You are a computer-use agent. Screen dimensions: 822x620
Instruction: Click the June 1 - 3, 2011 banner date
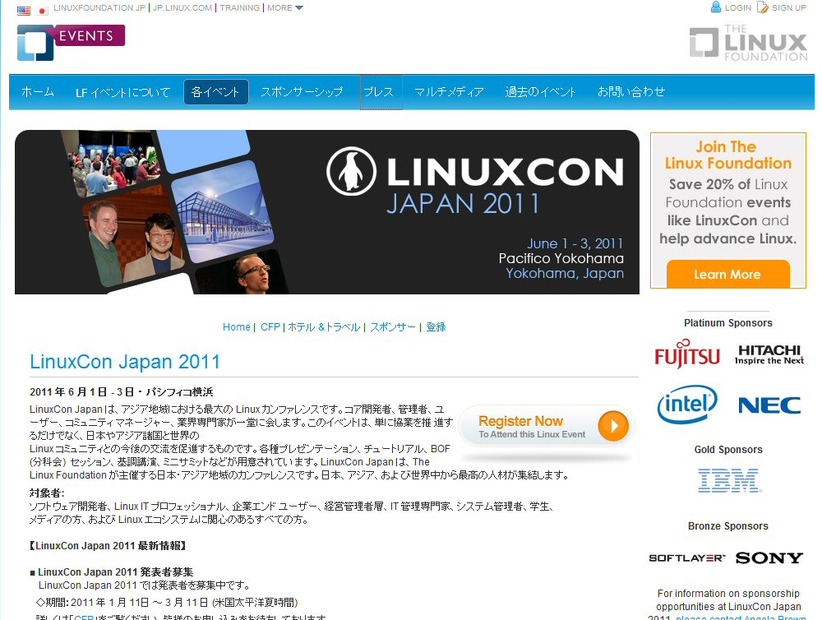point(575,244)
